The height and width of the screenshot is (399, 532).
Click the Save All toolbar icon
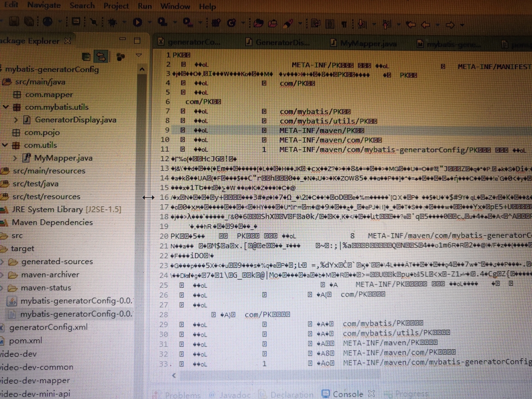(x=29, y=22)
